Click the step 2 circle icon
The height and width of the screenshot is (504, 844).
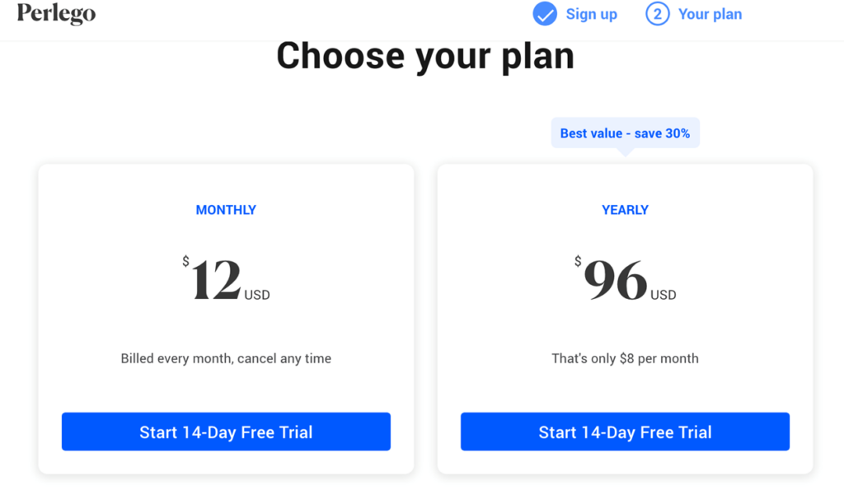[x=657, y=14]
